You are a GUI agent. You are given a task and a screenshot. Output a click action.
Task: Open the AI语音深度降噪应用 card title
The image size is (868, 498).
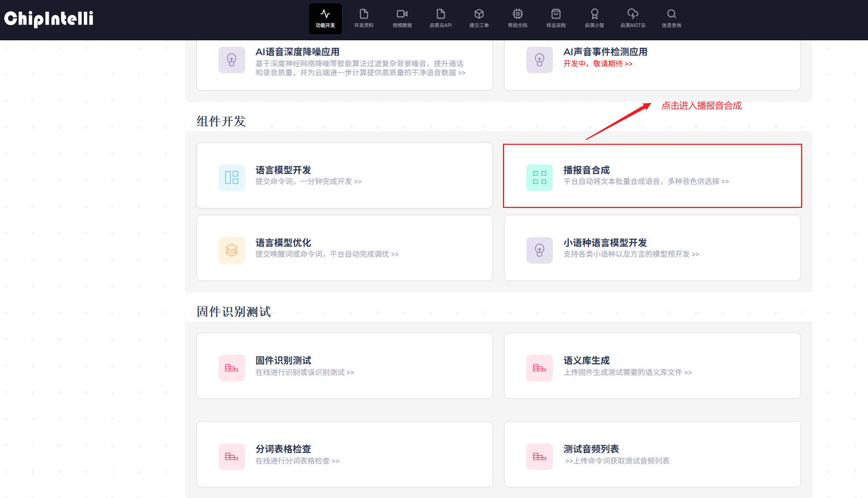point(297,52)
